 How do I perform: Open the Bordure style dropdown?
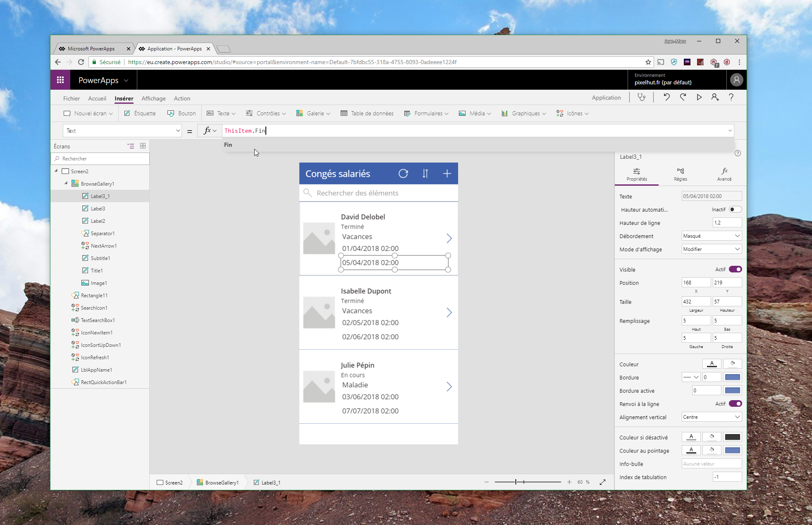(x=691, y=377)
